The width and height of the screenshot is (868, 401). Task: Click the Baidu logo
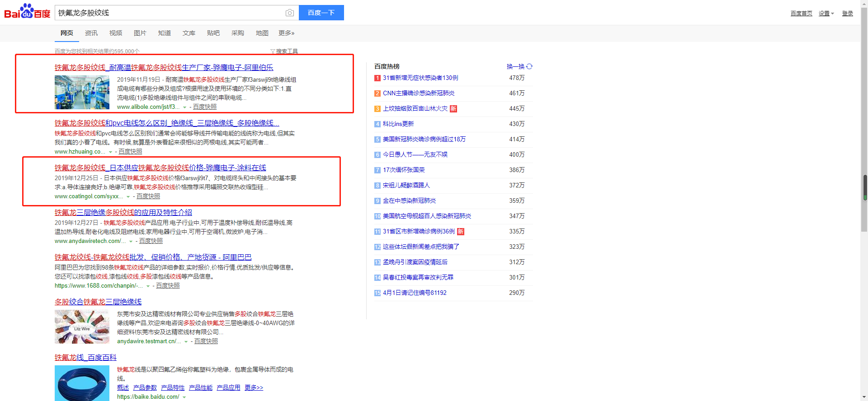click(27, 11)
